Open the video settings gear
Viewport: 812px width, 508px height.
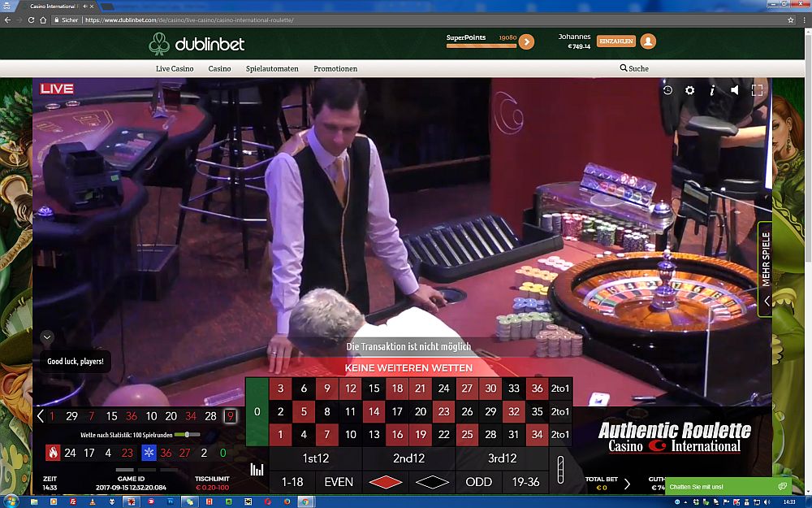(690, 90)
